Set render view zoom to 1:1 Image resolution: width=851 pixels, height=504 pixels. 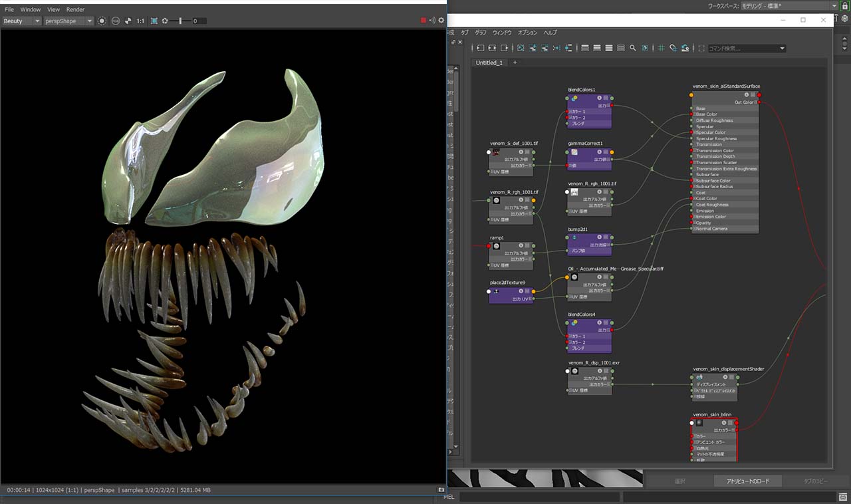[x=140, y=21]
